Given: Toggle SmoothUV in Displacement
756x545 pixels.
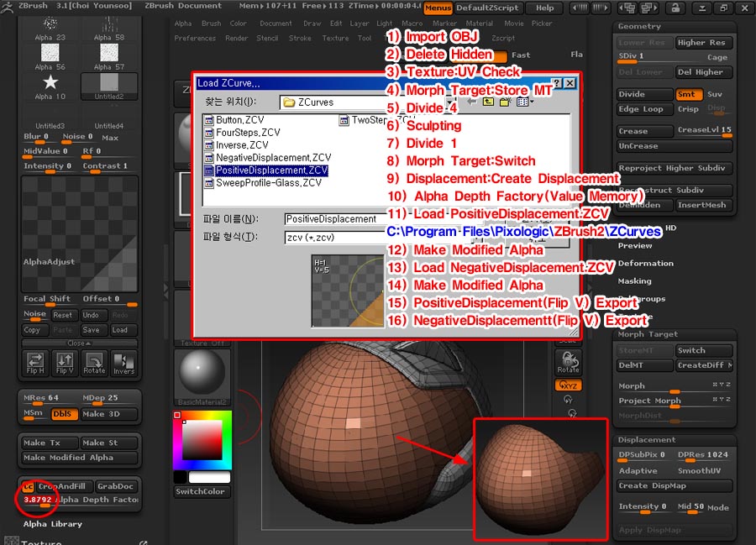Looking at the screenshot, I should point(699,471).
